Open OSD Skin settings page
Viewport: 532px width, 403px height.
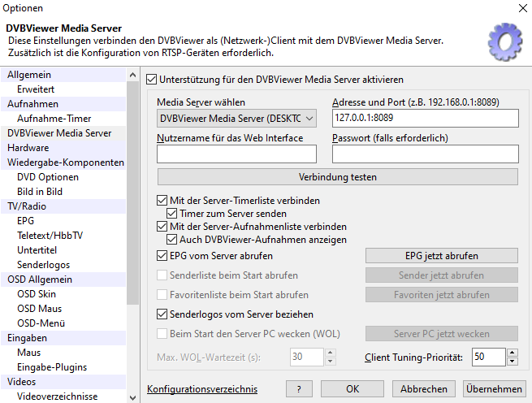pos(37,294)
